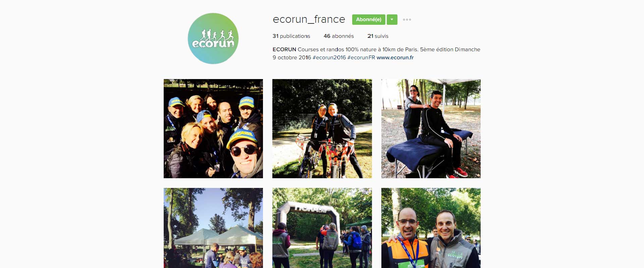Click the 31 publications count

pos(291,36)
